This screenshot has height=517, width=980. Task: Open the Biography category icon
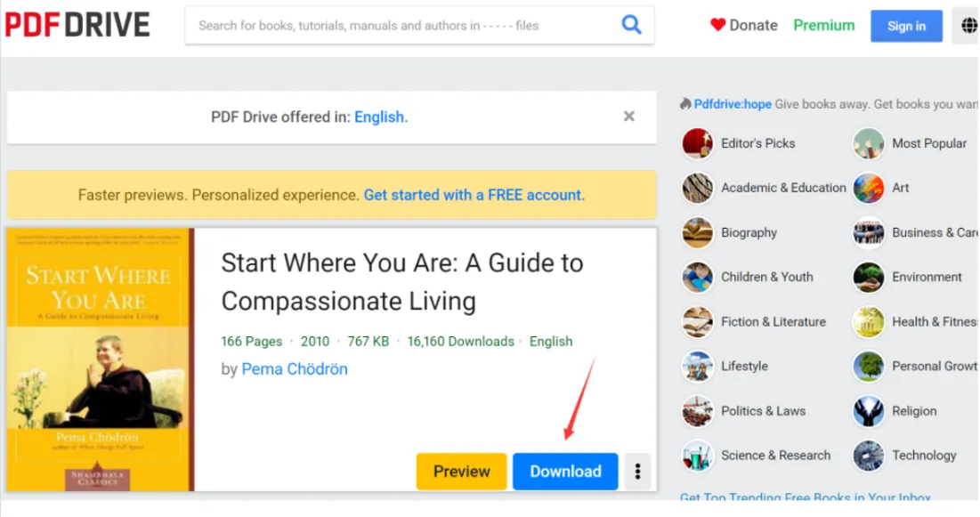click(x=698, y=232)
